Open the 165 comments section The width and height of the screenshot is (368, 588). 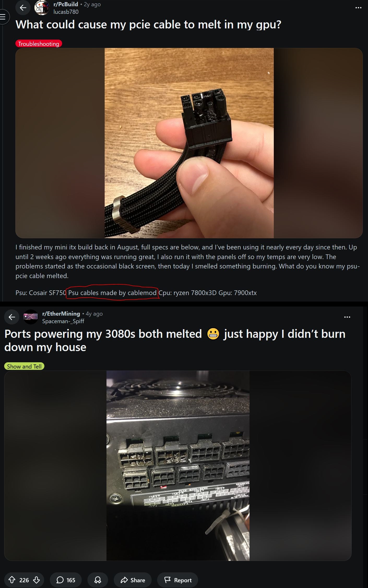66,580
